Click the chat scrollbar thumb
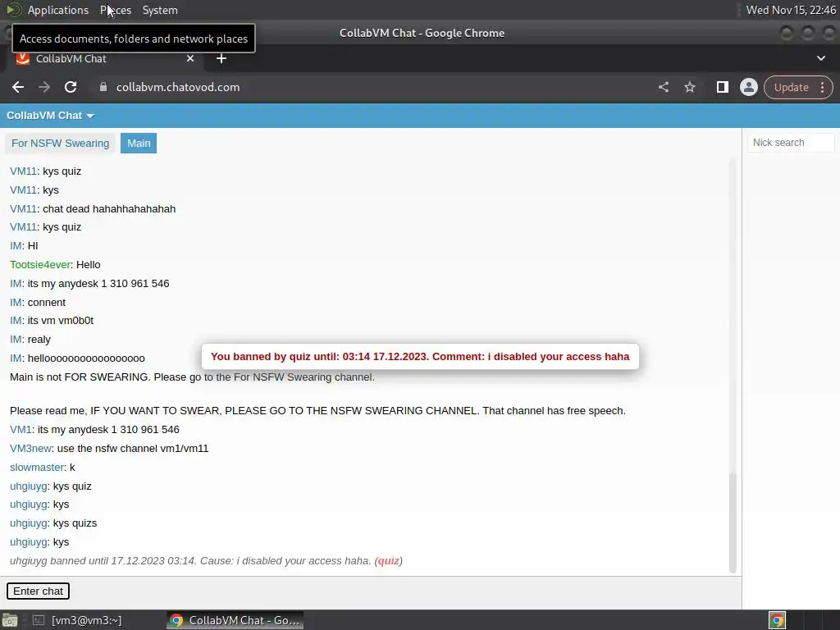 tap(733, 523)
